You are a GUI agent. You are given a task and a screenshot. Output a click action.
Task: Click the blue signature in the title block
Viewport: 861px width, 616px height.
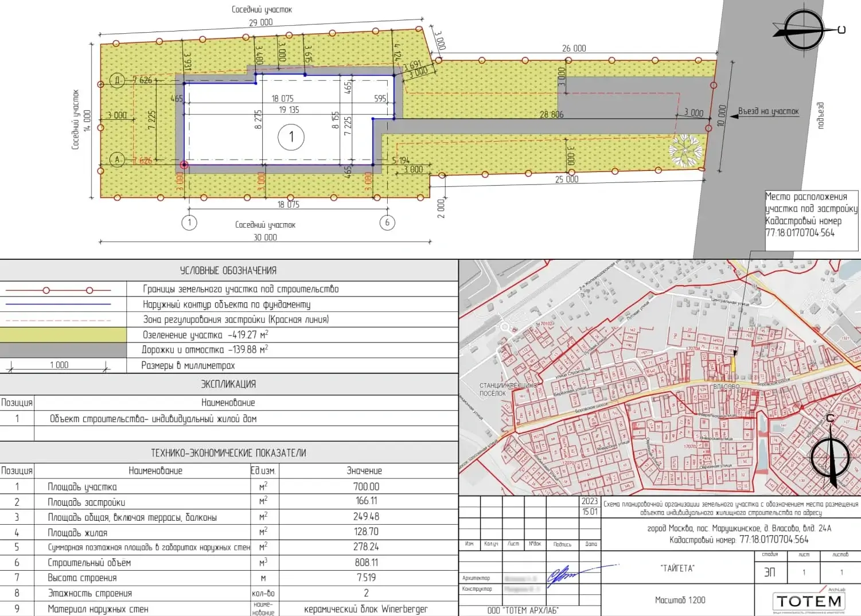tap(562, 575)
